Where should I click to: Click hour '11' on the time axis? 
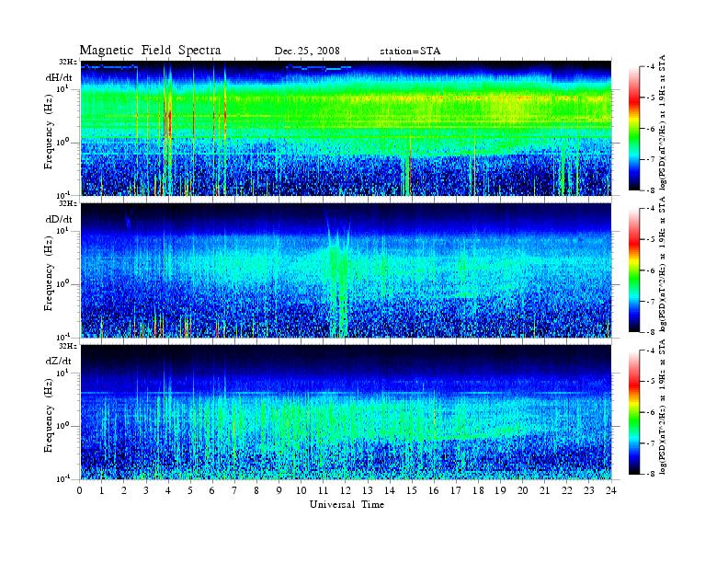324,491
